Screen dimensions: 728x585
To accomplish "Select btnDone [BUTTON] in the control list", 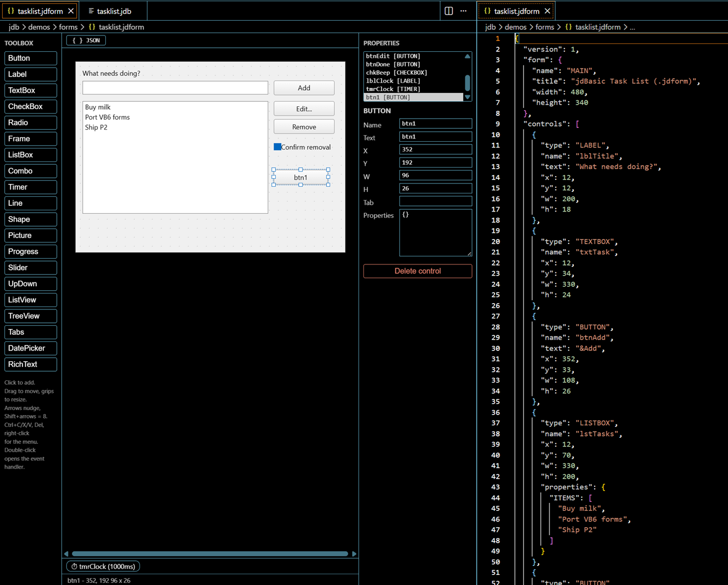I will click(413, 64).
